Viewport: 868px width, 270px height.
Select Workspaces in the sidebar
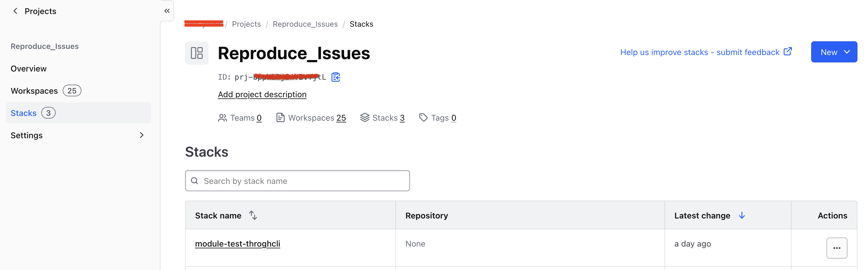tap(34, 91)
